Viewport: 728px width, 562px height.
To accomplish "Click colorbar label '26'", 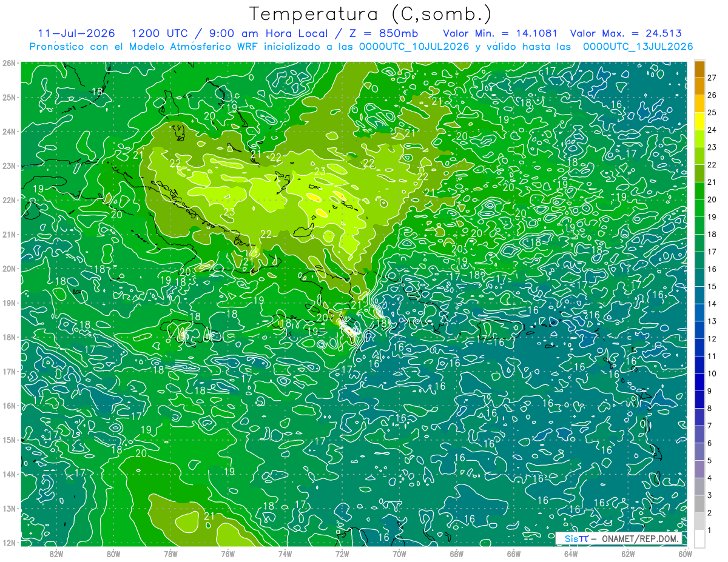I will [x=712, y=95].
